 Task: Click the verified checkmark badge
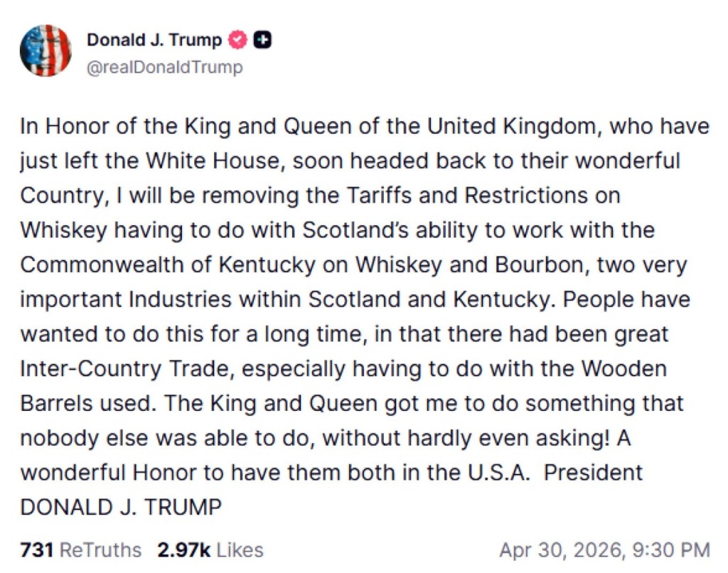click(x=238, y=41)
